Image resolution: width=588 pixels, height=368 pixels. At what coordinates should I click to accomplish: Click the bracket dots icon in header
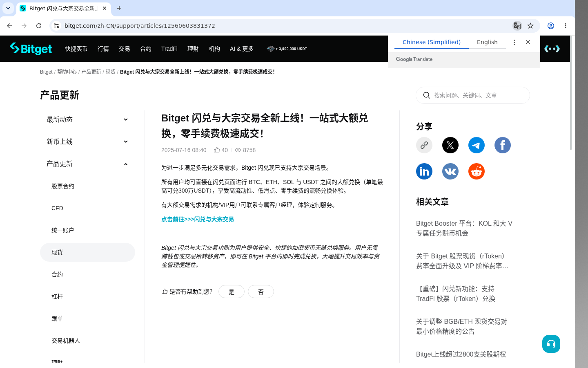click(552, 49)
